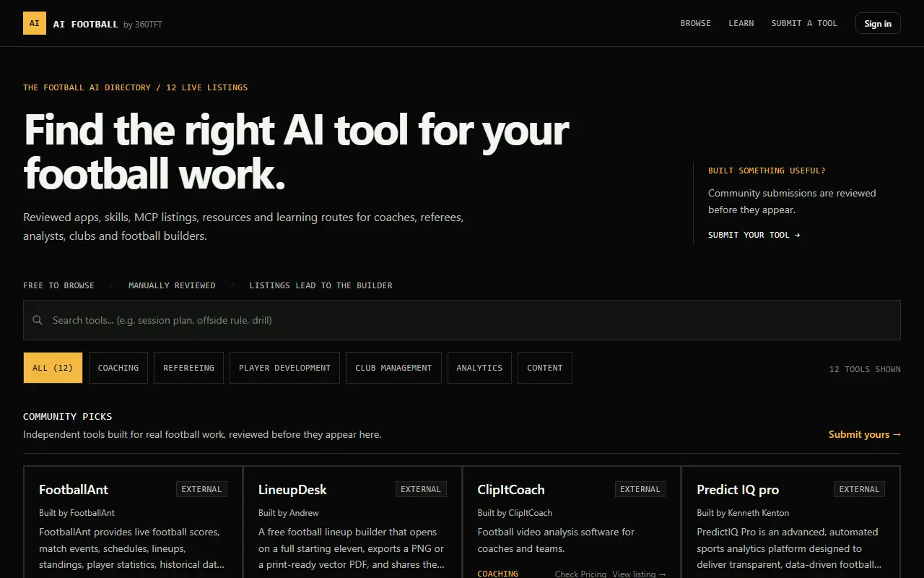Open the FootballAnt card title
The image size is (924, 578).
(74, 489)
